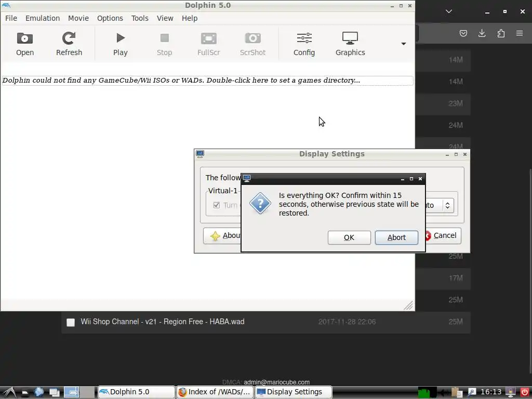532x399 pixels.
Task: Click the 16:13 clock in the panel
Action: (491, 392)
